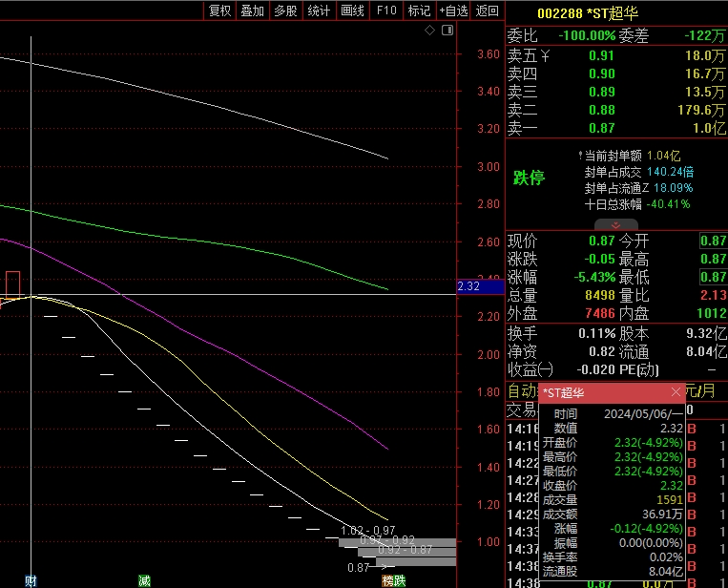Viewport: 728px width, 588px height.
Task: Click the 减 marker on chart bottom
Action: pos(144,580)
